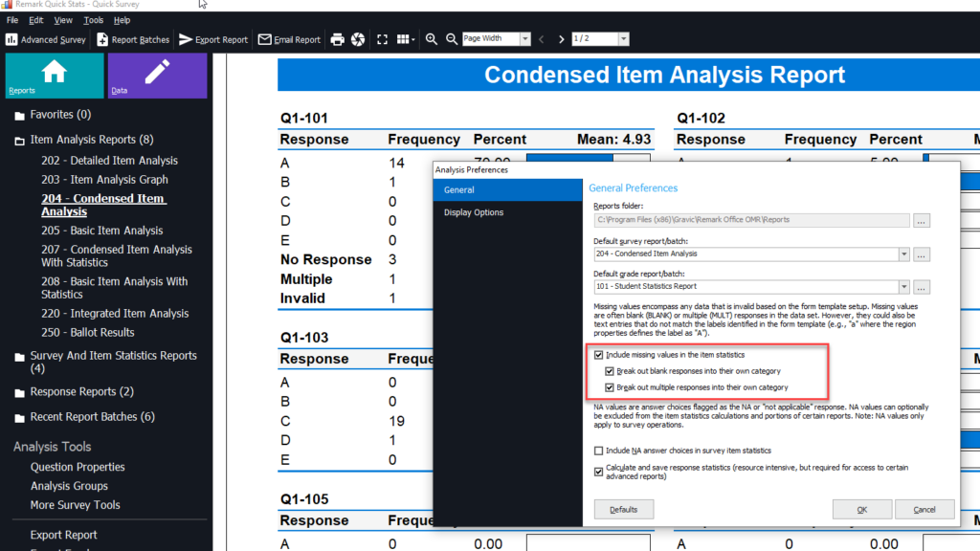
Task: Open the Help menu
Action: click(122, 20)
